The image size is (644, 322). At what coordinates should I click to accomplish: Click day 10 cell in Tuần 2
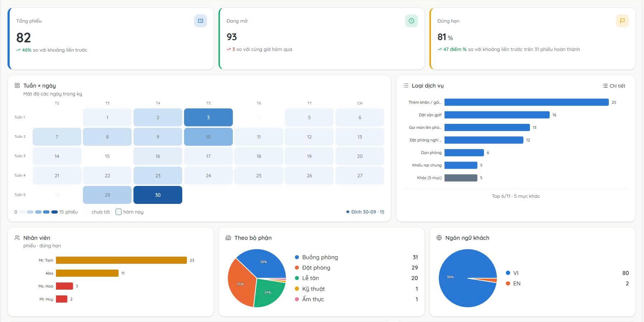coord(208,137)
